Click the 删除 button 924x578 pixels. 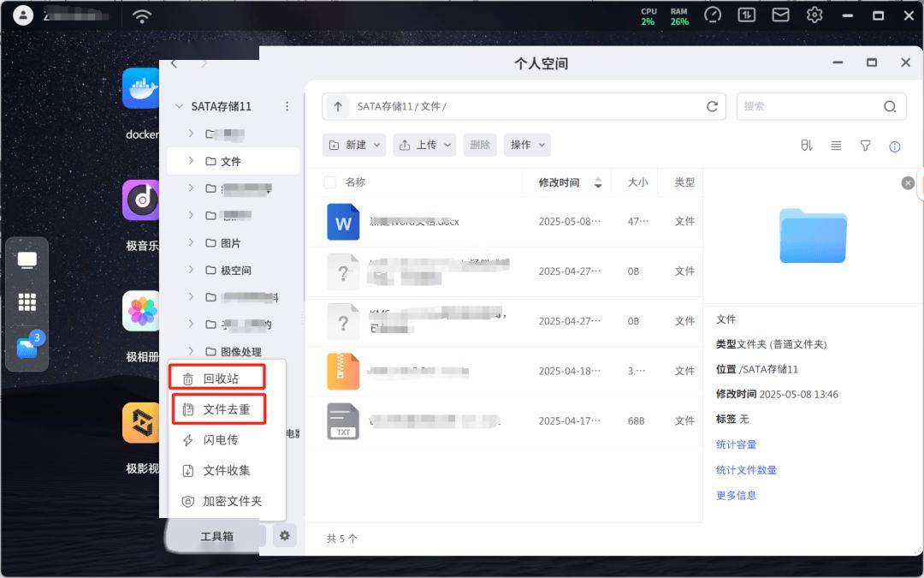(x=480, y=145)
